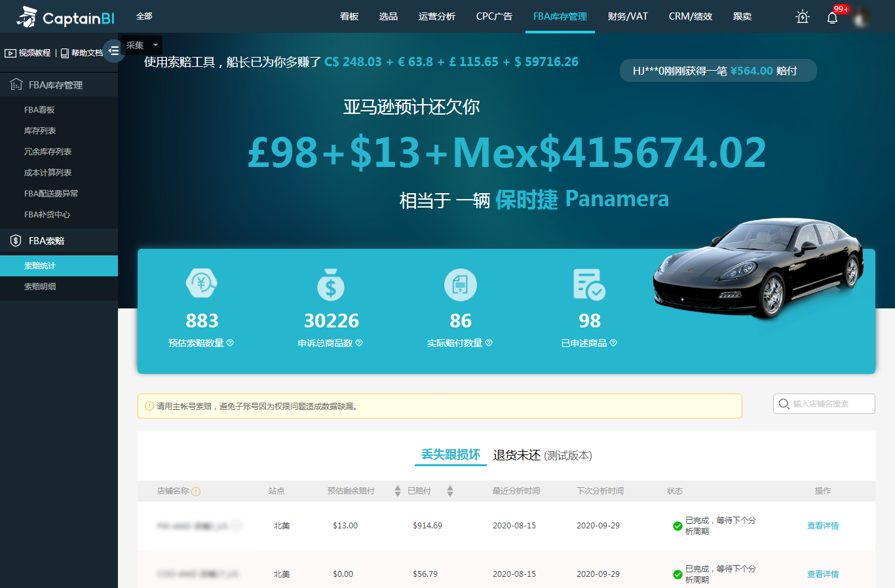Sort by 已赔付 column arrows

(450, 491)
